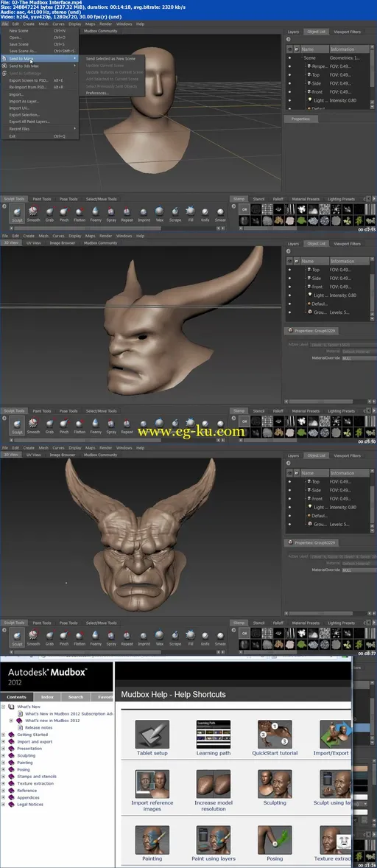
Task: Pick the Smear tool in the bald-bust frame
Action: coord(220,213)
